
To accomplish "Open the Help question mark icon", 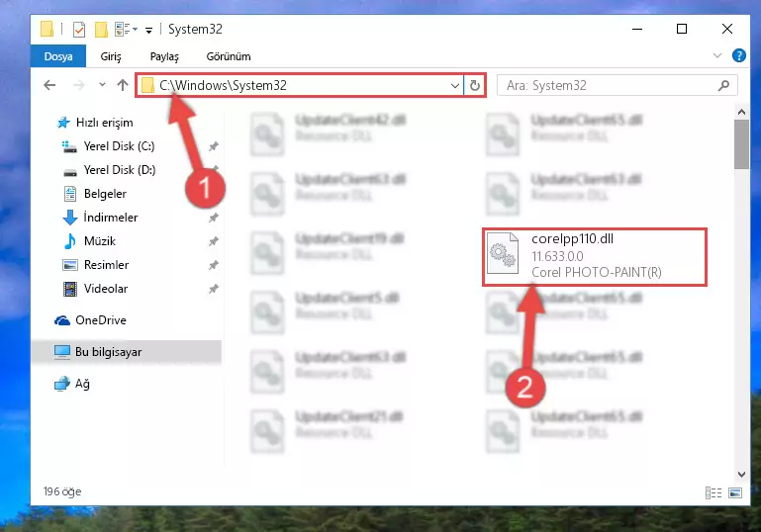I will coord(738,55).
